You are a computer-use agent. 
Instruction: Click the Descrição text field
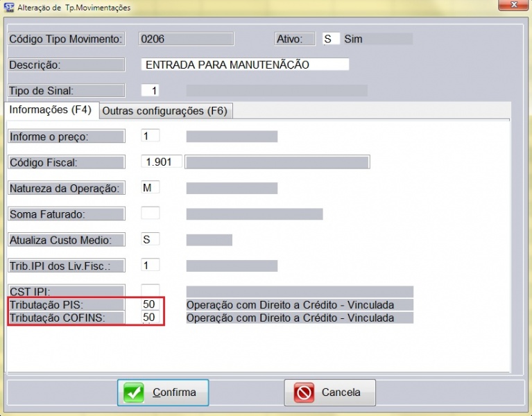coord(245,64)
